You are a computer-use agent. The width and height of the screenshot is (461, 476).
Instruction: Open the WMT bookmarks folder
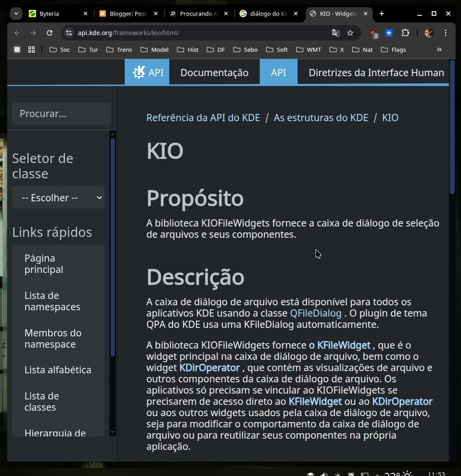pos(309,50)
